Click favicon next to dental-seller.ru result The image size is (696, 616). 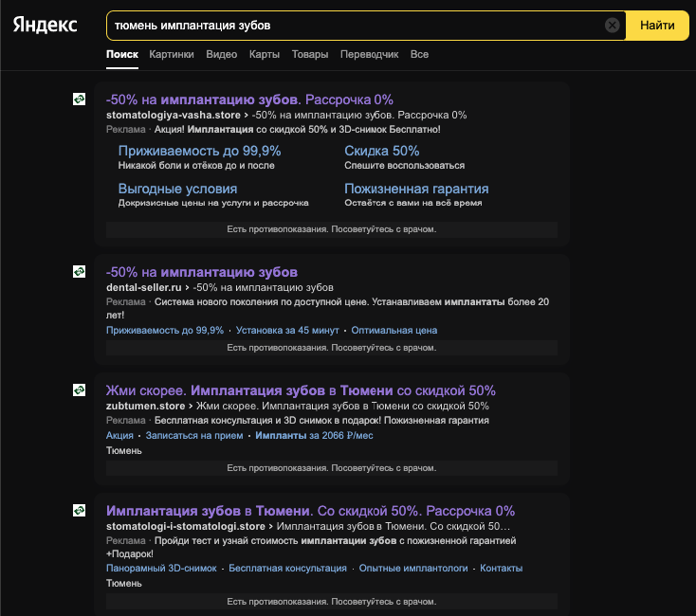[x=79, y=271]
